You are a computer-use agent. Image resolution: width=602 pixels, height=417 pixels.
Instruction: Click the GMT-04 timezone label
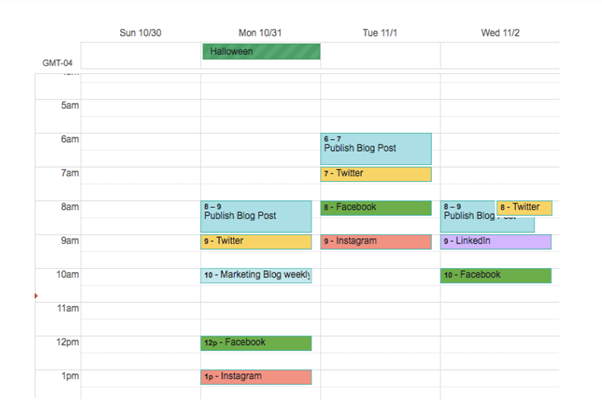click(x=57, y=63)
